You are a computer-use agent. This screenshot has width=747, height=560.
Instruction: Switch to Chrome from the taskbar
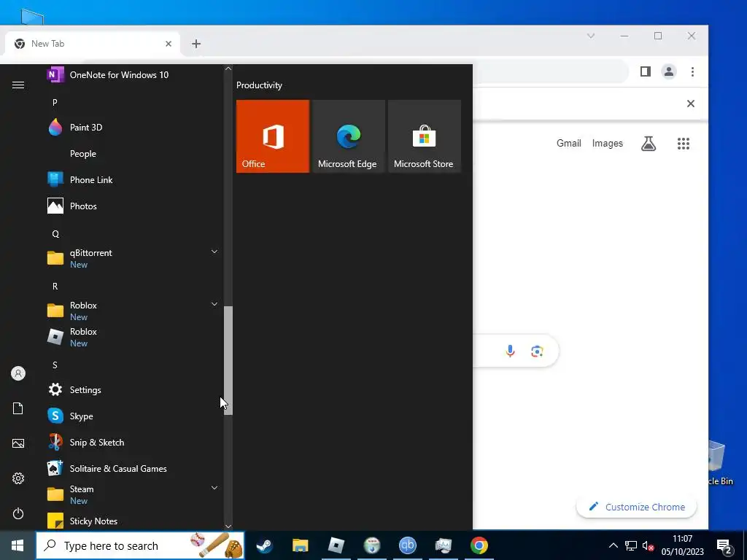(x=479, y=545)
